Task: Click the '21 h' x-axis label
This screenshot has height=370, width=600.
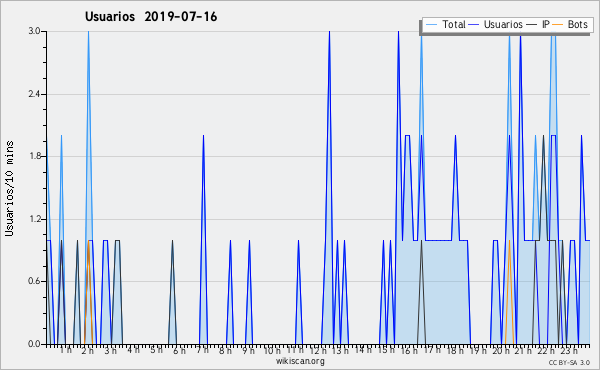Action: 523,351
